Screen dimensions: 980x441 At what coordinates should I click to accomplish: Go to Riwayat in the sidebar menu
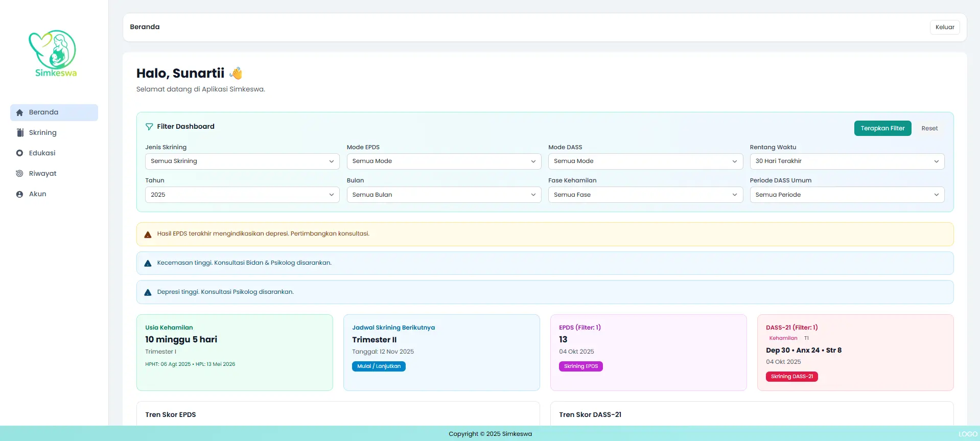tap(43, 174)
